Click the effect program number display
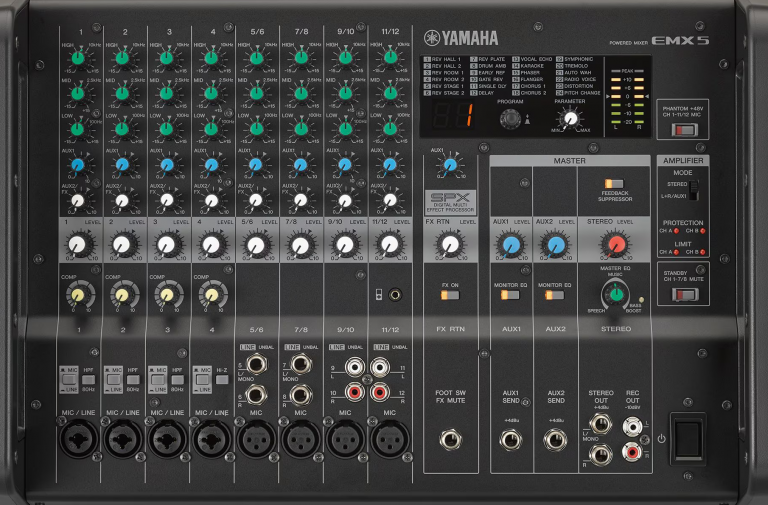This screenshot has width=768, height=505. 452,116
